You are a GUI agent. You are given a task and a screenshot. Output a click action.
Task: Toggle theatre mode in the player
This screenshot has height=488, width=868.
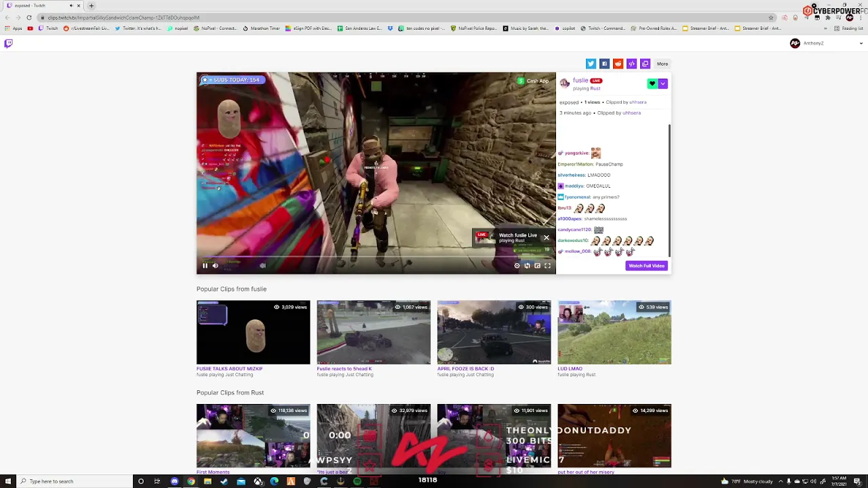pyautogui.click(x=537, y=266)
